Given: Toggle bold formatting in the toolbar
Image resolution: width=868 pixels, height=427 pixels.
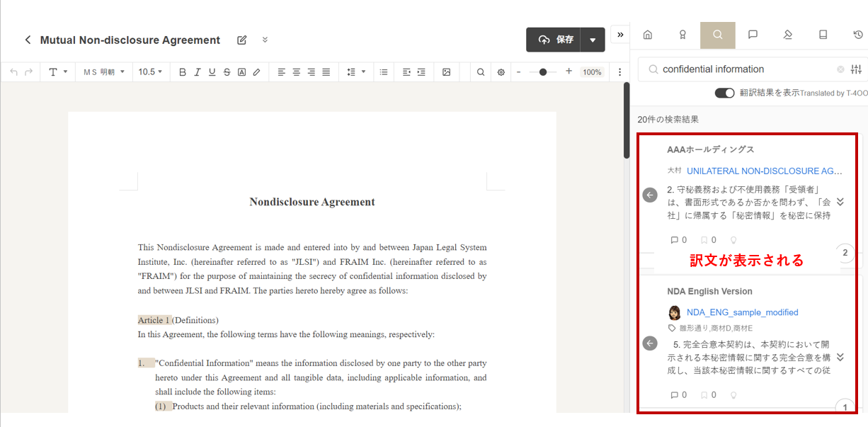Looking at the screenshot, I should pyautogui.click(x=182, y=72).
